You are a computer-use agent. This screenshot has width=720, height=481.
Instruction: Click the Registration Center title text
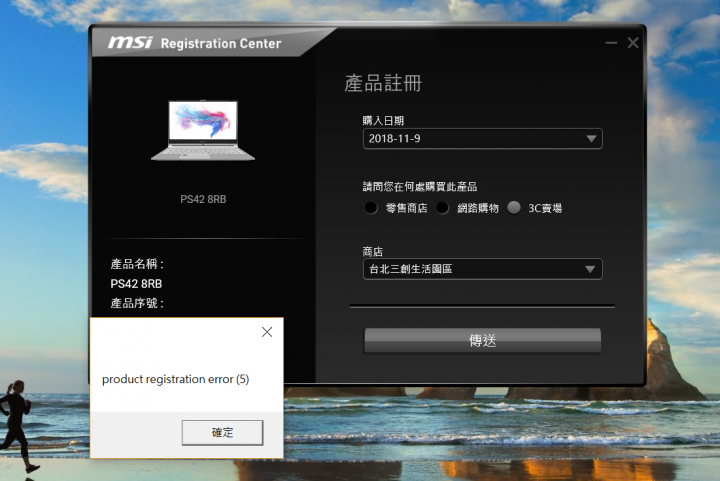(221, 44)
